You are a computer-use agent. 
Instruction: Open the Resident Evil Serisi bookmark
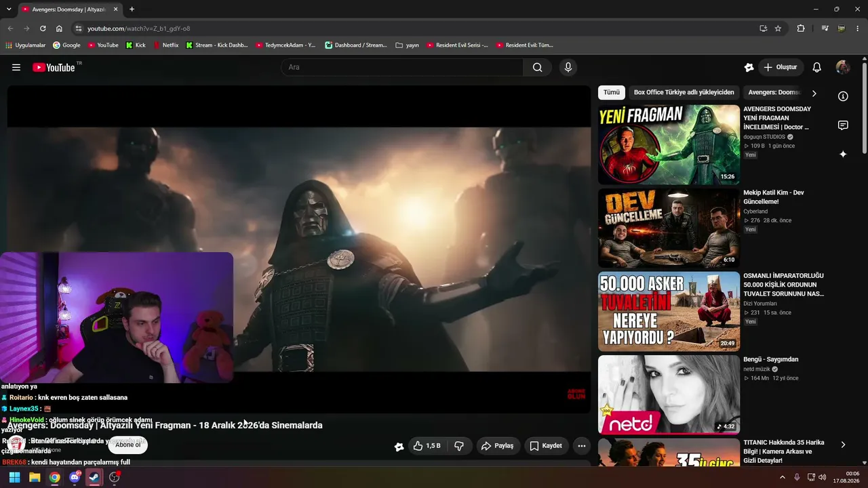(457, 45)
